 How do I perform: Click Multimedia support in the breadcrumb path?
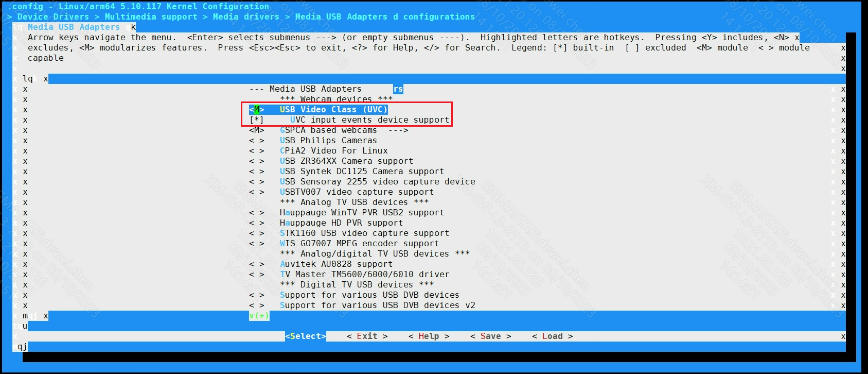tap(151, 17)
